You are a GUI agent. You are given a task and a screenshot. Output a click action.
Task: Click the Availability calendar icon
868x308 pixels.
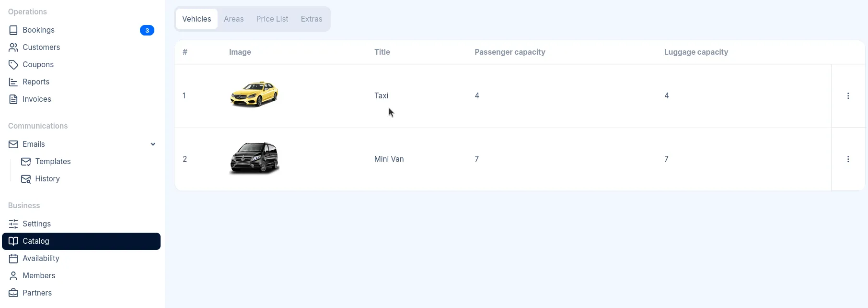coord(13,259)
